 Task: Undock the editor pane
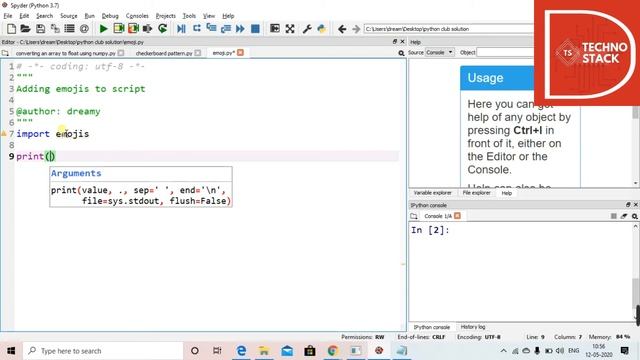395,42
